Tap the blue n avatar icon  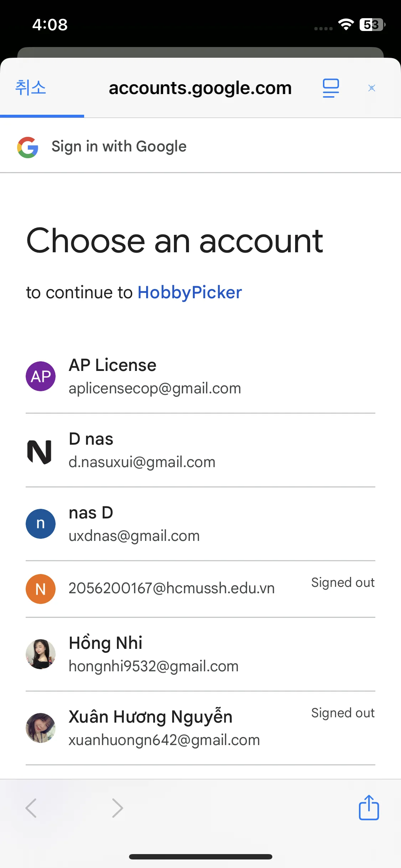click(41, 523)
